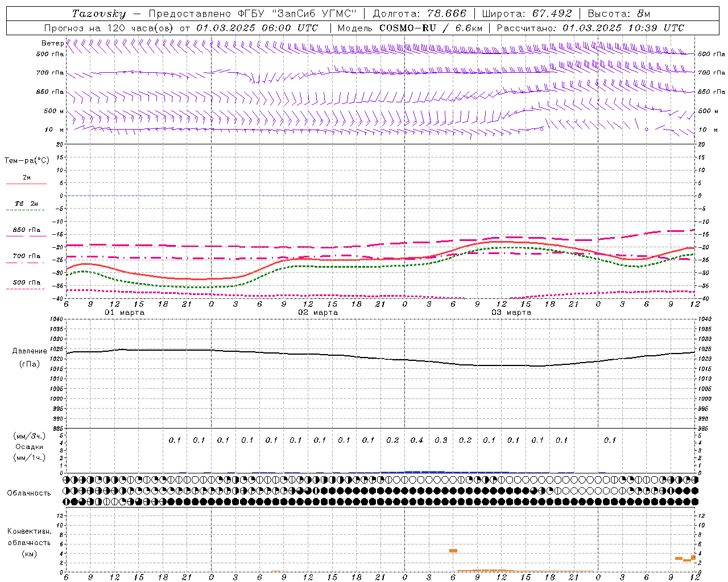Click the Широта: 67.492 value

point(527,14)
